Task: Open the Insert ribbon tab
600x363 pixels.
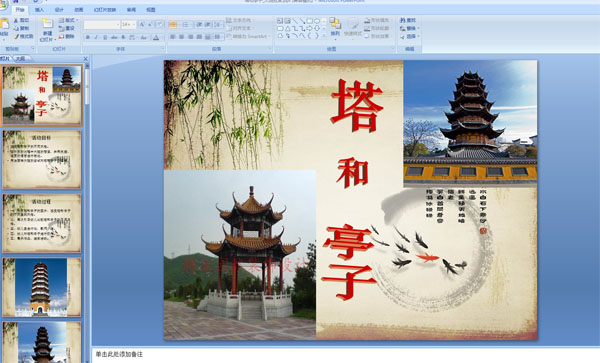Action: (x=39, y=10)
